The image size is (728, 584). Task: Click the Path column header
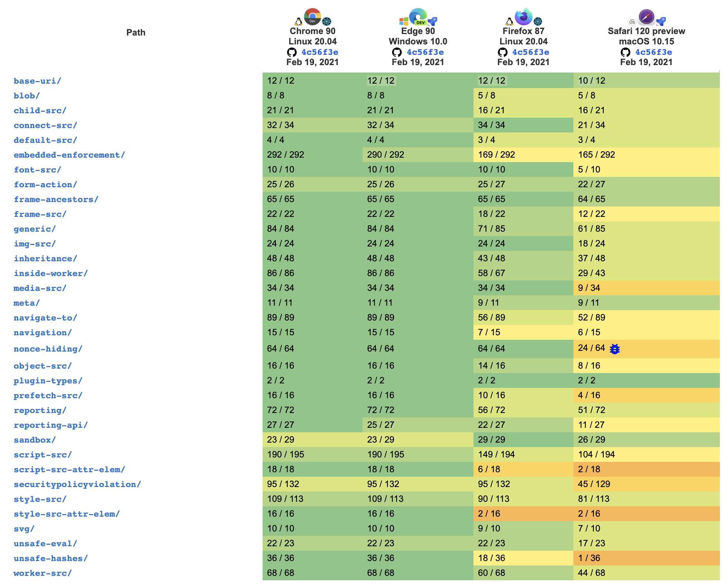(x=136, y=33)
